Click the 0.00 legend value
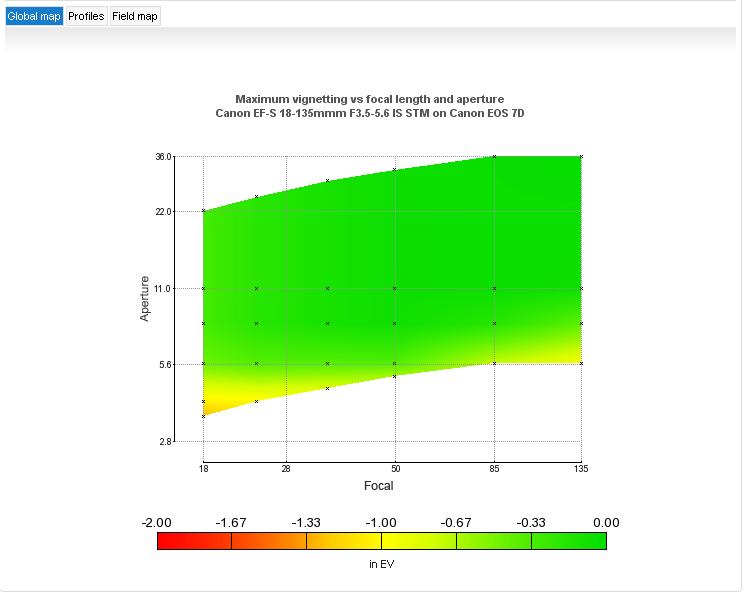 (606, 523)
